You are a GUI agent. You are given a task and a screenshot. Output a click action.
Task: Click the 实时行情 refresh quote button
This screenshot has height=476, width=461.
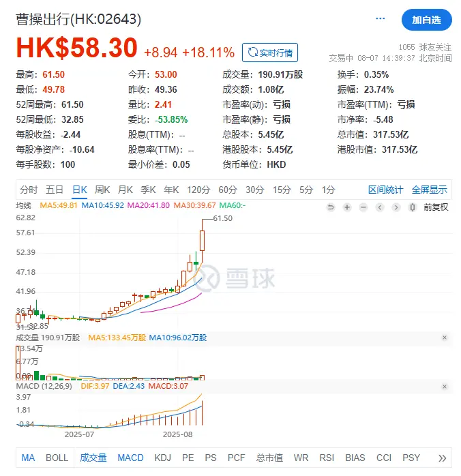[270, 53]
